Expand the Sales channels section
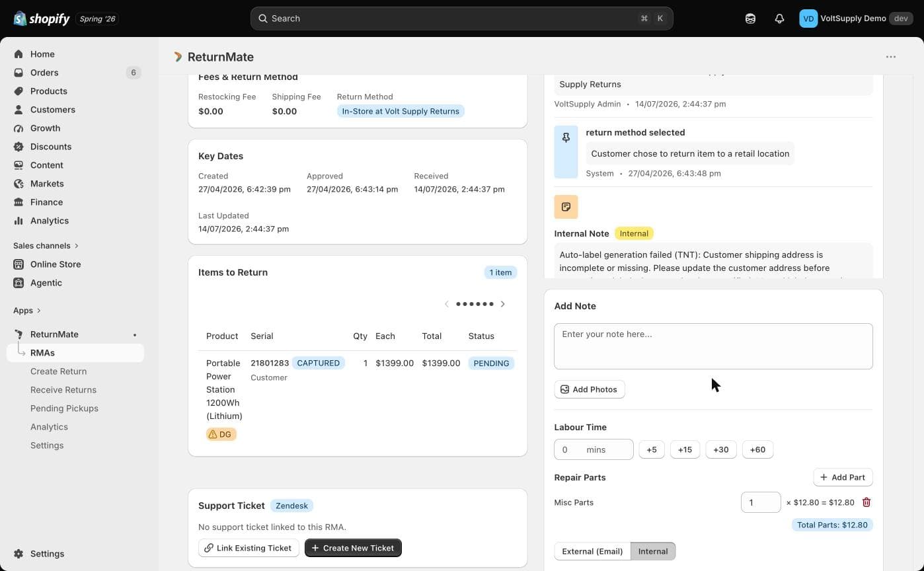The image size is (924, 571). 46,246
